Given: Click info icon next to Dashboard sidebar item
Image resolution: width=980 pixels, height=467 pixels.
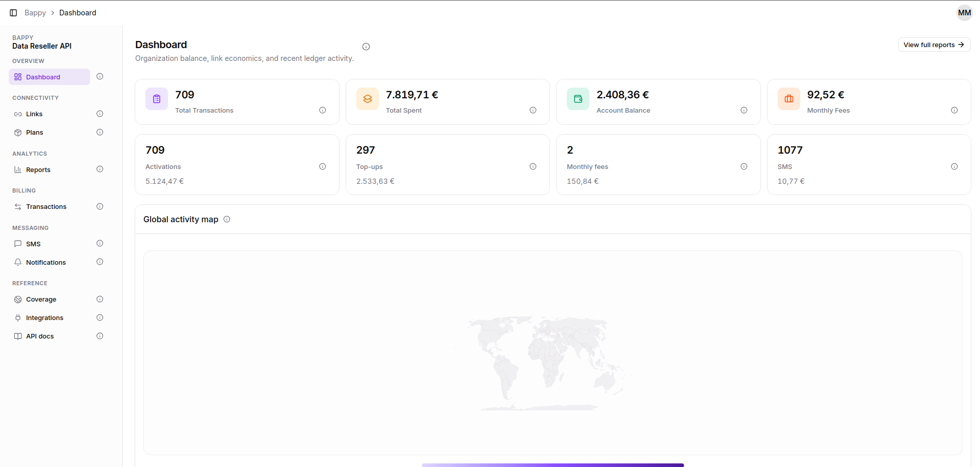Looking at the screenshot, I should pos(100,77).
